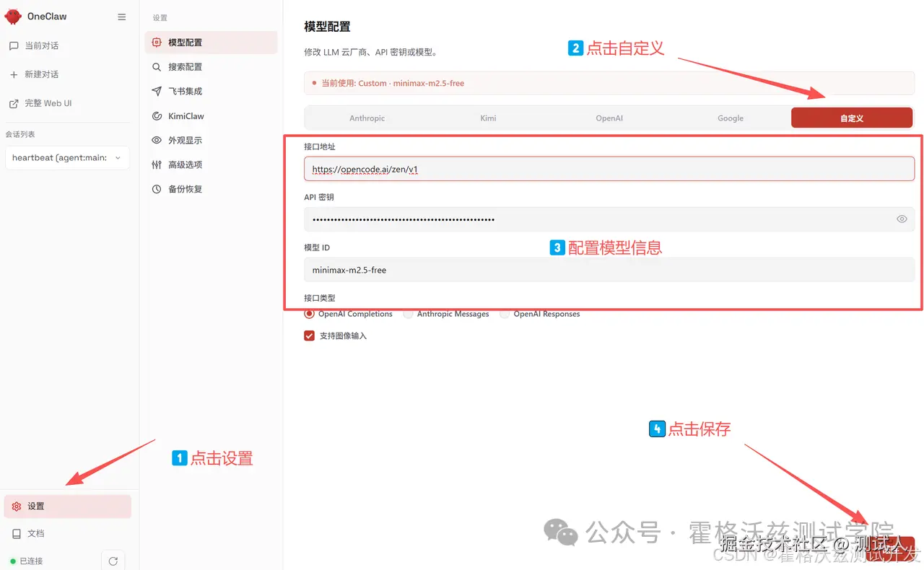
Task: Click the magnifier icon for 搜索配置
Action: tap(157, 67)
